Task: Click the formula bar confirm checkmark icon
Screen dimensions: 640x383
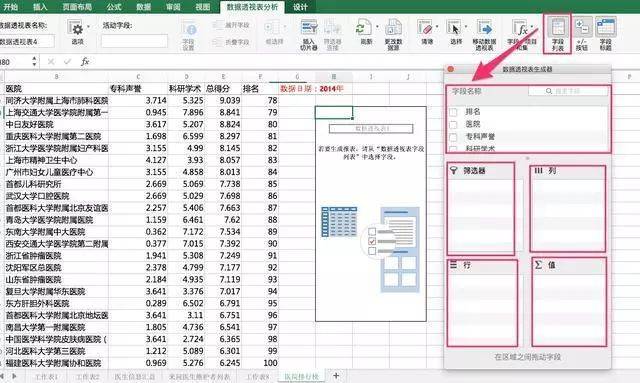Action: coord(67,62)
